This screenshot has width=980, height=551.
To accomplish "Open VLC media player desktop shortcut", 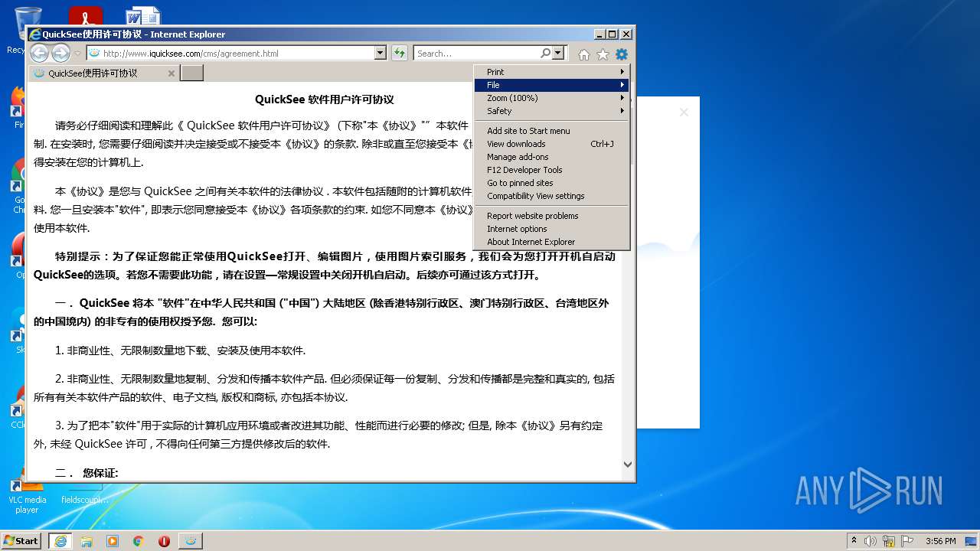I will coord(27,494).
